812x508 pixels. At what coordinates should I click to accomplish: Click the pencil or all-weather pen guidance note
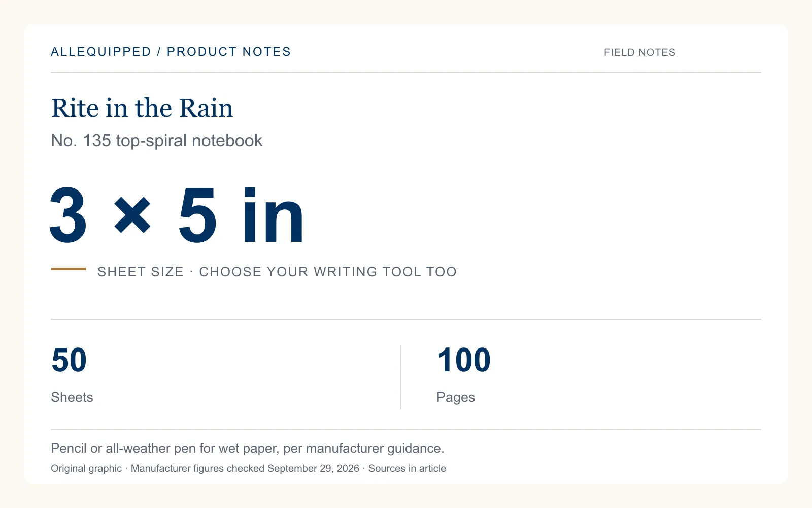click(x=248, y=448)
